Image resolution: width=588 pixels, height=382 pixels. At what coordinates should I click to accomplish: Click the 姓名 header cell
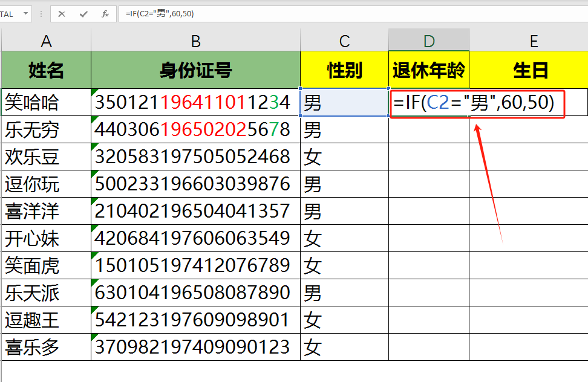[46, 70]
